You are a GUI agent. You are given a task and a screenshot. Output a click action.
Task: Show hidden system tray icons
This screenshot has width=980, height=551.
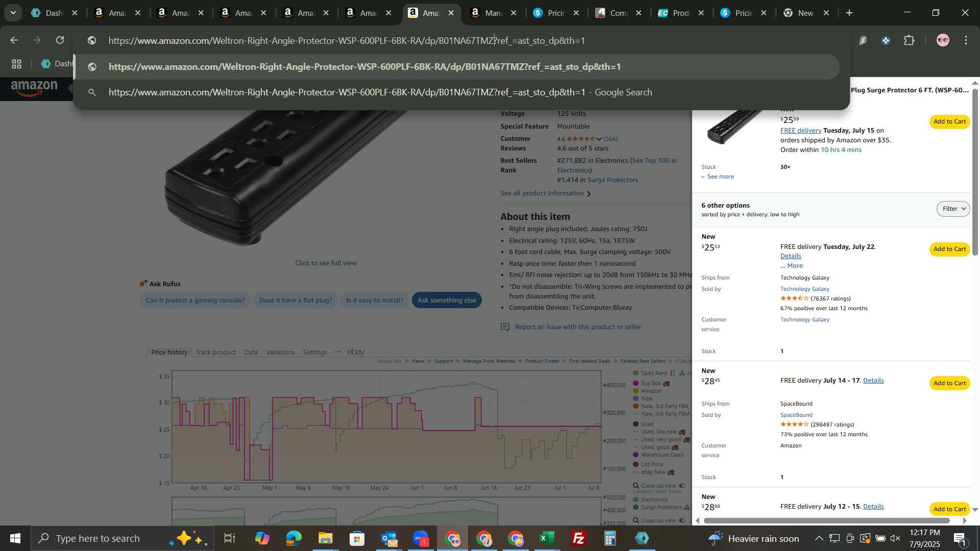819,538
